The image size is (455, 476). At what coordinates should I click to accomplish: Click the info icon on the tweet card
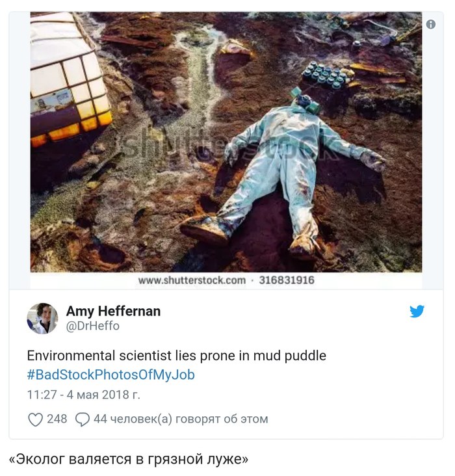point(430,24)
